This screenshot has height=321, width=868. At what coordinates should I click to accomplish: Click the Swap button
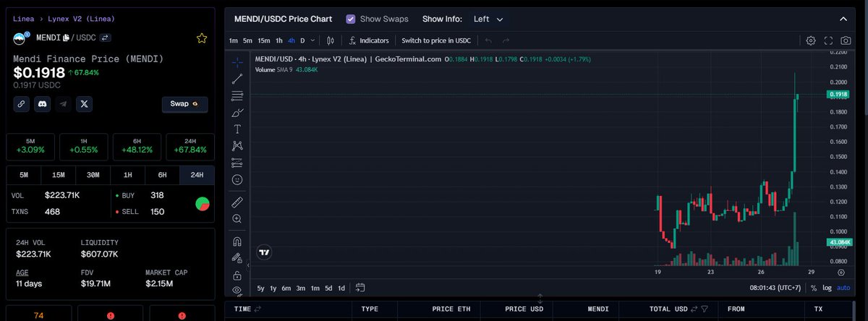(x=184, y=104)
